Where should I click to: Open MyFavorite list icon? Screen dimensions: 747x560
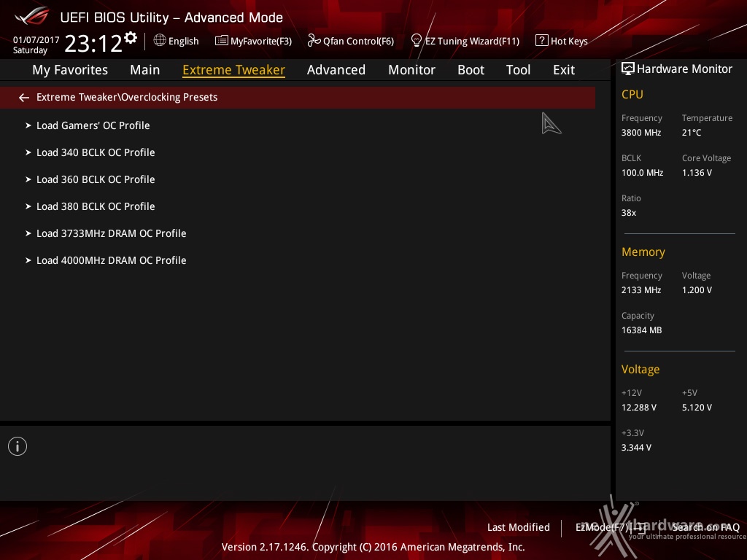[221, 41]
